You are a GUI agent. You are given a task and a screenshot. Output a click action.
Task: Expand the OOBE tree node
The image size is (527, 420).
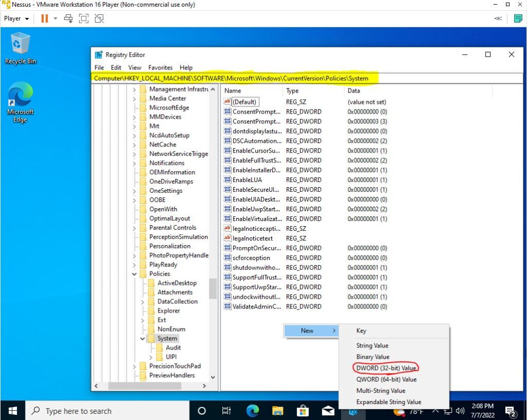pos(134,200)
